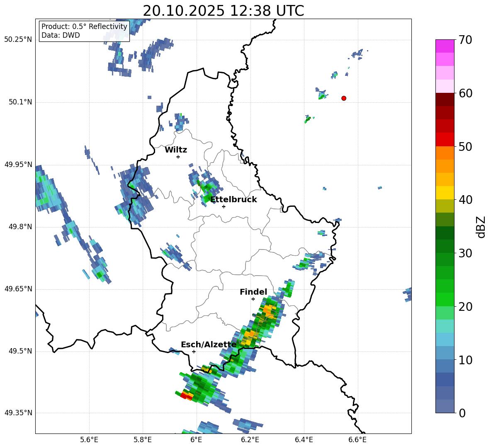This screenshot has height=448, width=491.
Task: Click the title '20.10.2025 12:38 UTC'
Action: point(223,11)
